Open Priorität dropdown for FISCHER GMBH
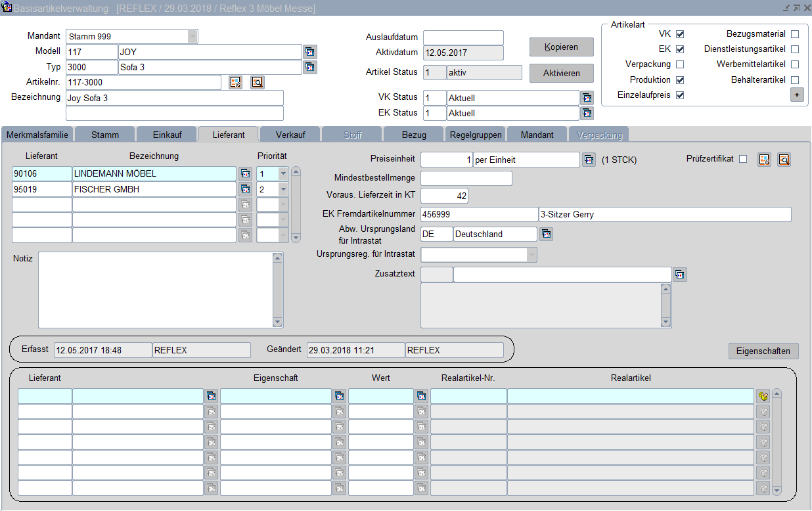Viewport: 812px width, 511px height. (x=283, y=189)
